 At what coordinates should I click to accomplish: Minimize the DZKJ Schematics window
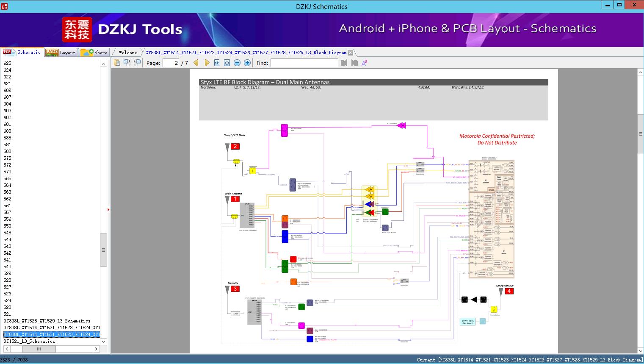click(x=608, y=5)
